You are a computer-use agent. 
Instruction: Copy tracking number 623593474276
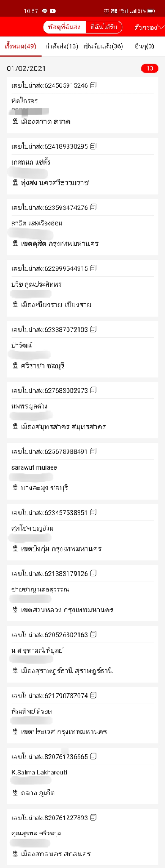[93, 207]
